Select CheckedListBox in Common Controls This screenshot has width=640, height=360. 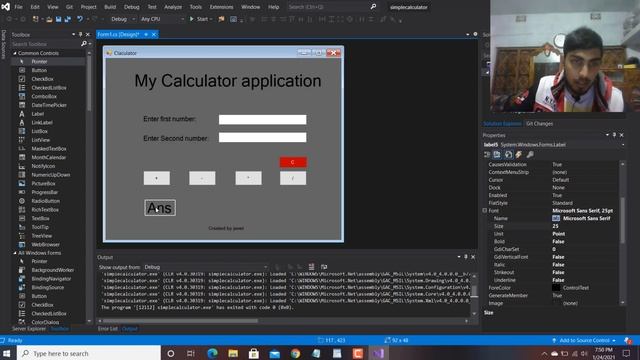pos(49,88)
